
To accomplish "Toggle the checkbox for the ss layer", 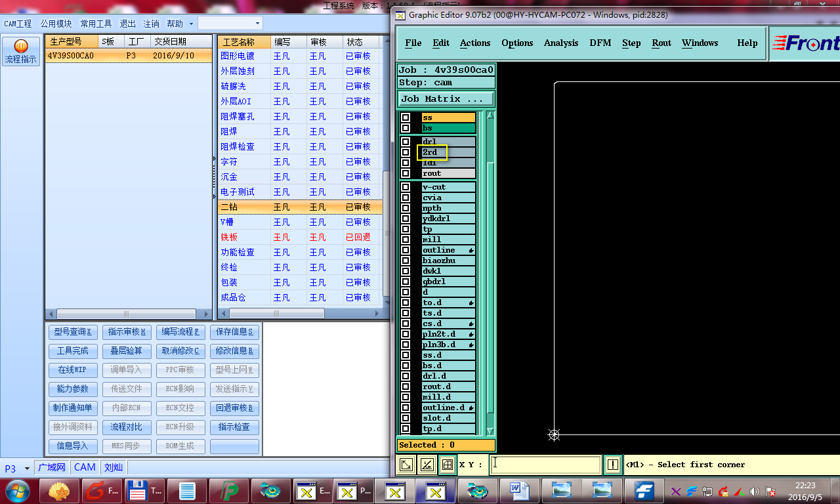I will [x=406, y=117].
